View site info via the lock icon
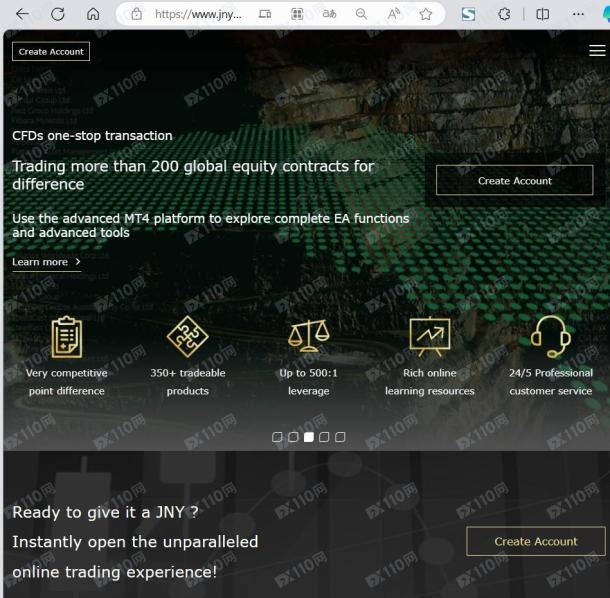The width and height of the screenshot is (610, 598). [x=137, y=14]
